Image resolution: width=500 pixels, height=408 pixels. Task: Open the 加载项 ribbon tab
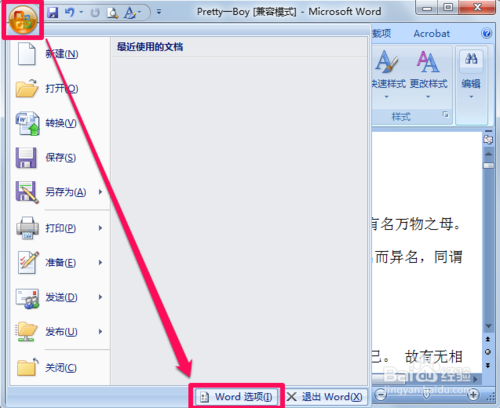[381, 33]
